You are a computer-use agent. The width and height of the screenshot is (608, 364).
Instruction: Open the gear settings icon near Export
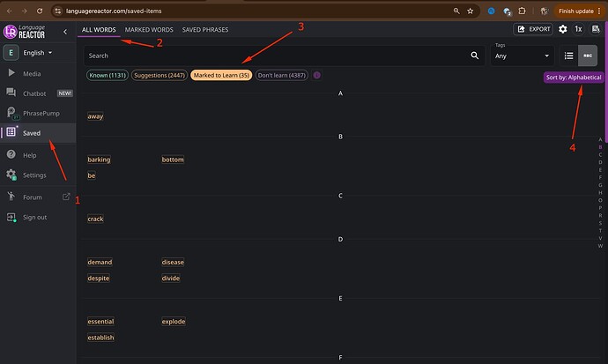pos(563,29)
